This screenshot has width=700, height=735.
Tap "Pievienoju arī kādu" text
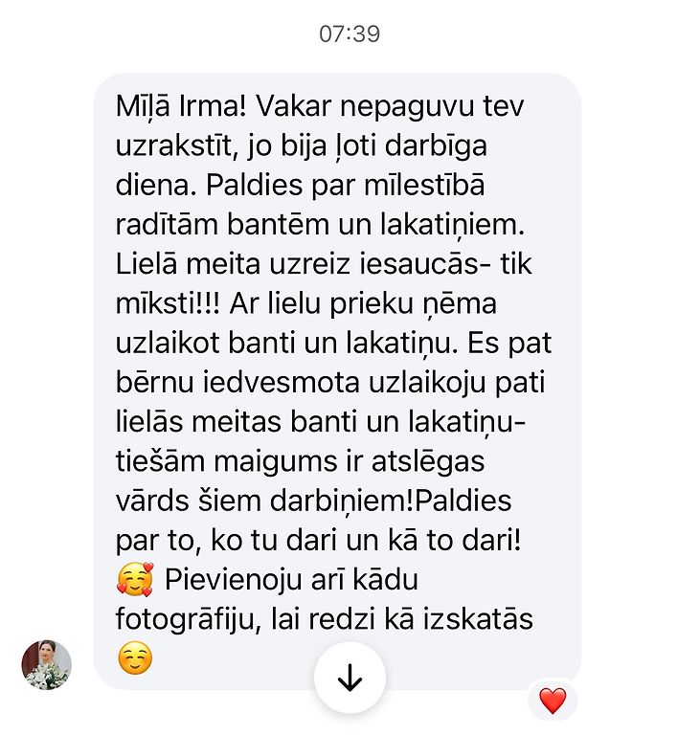tap(291, 579)
